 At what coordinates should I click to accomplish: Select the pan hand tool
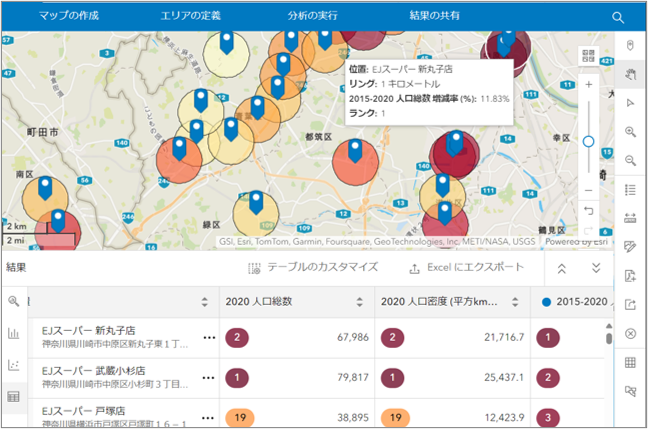pyautogui.click(x=630, y=74)
